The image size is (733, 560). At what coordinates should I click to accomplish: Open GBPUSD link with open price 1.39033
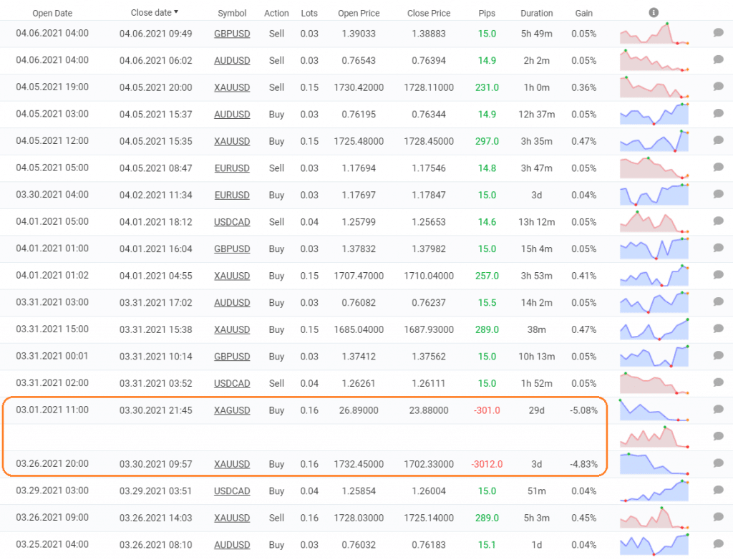point(232,34)
